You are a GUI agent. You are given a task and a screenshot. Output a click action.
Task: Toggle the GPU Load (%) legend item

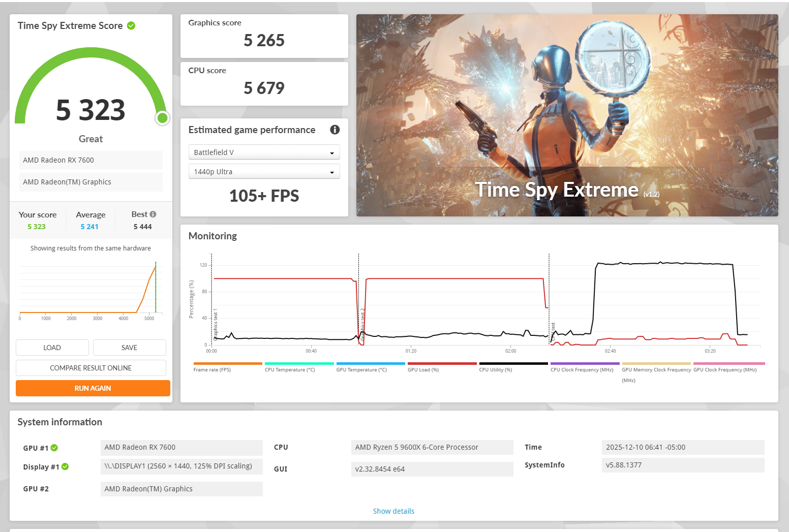(423, 370)
